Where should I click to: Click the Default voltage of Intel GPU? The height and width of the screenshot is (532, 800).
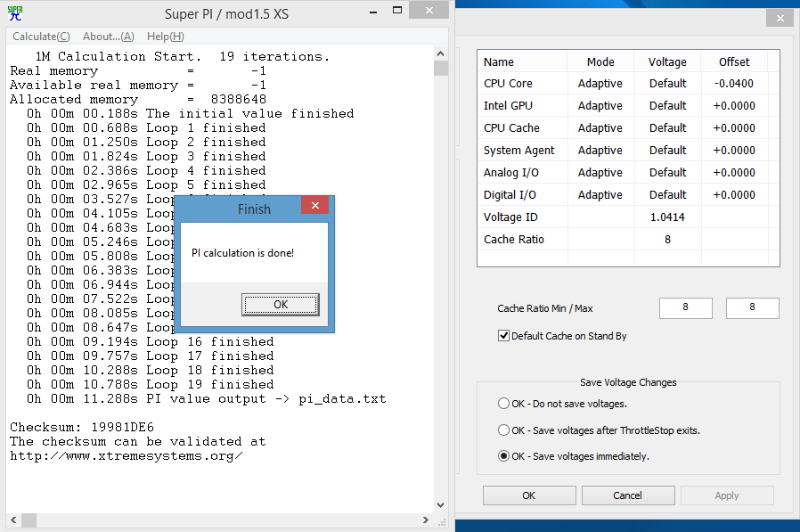click(x=667, y=106)
